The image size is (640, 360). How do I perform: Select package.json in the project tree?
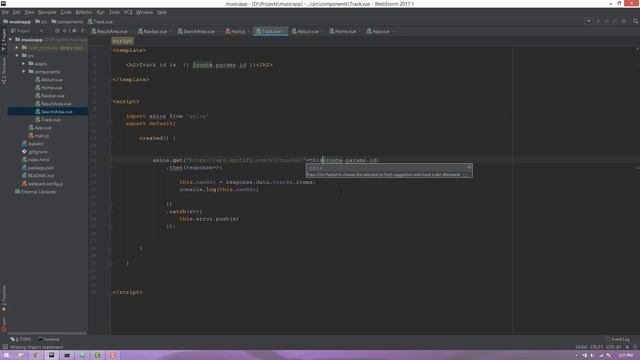38,168
